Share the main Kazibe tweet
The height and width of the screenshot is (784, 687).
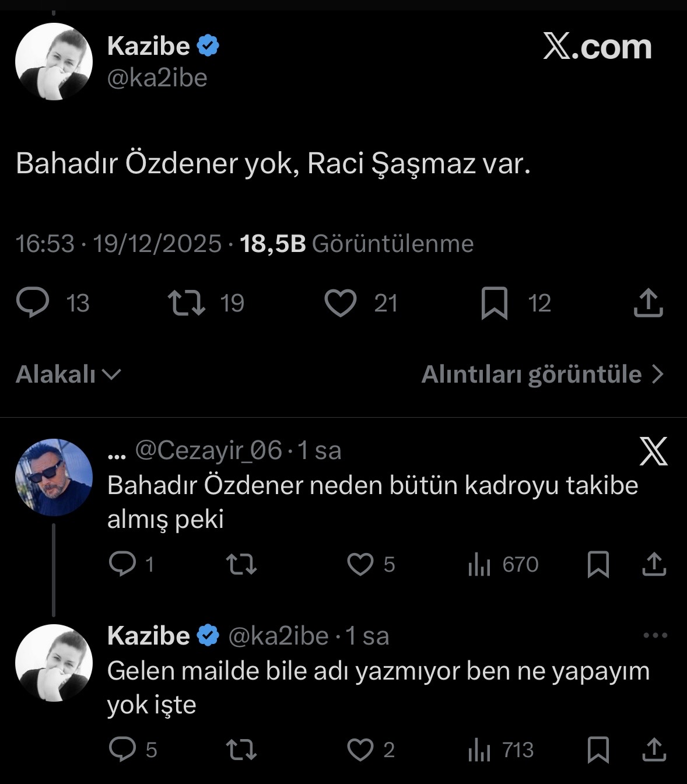648,303
